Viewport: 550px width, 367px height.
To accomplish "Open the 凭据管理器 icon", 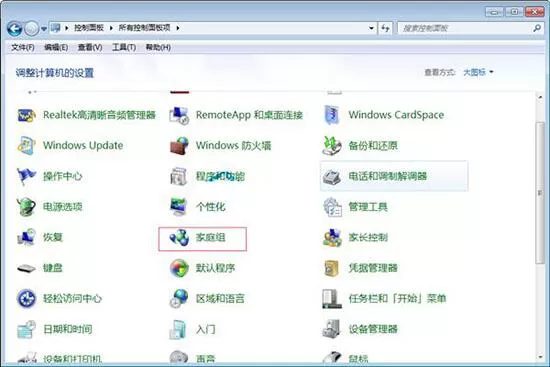I will point(332,268).
